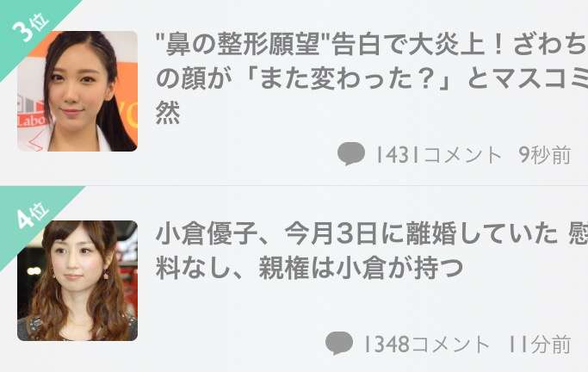Click the 9秒前 timestamp

pyautogui.click(x=545, y=154)
